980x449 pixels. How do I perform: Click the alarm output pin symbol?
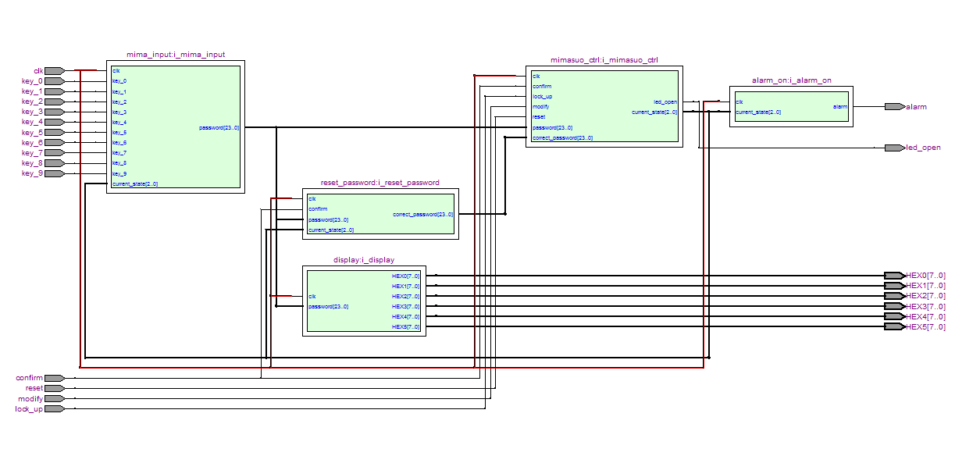click(894, 107)
